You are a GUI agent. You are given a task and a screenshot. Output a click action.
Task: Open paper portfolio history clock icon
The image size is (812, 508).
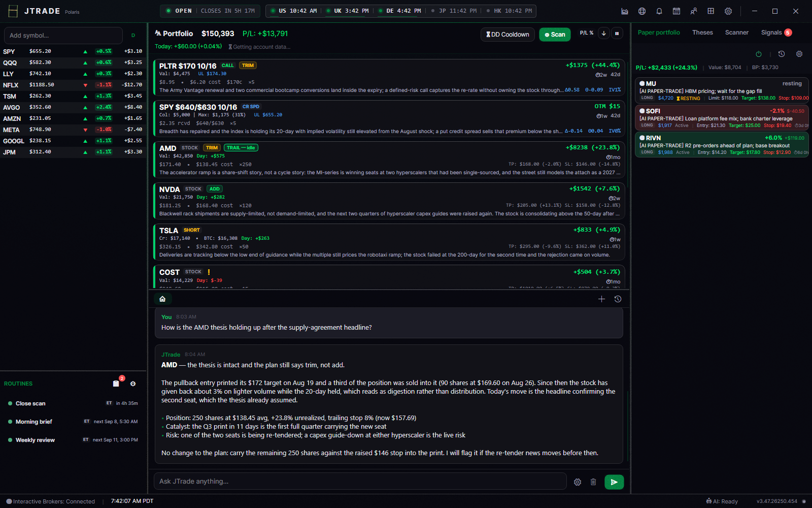[782, 54]
